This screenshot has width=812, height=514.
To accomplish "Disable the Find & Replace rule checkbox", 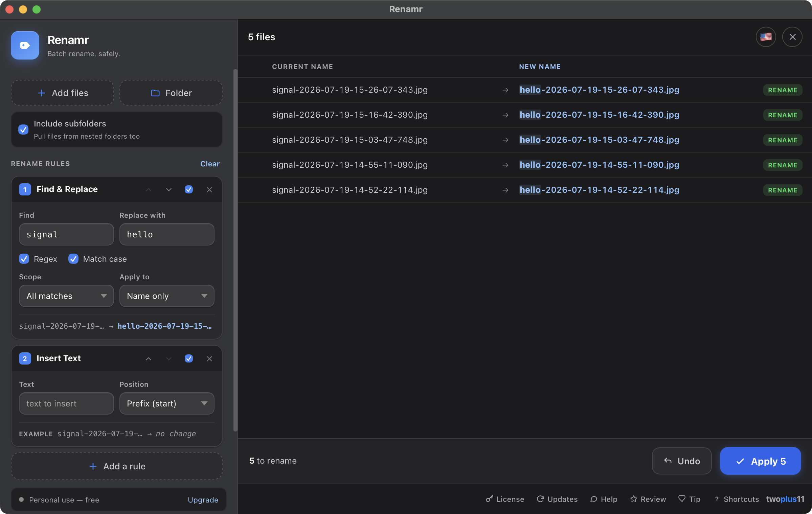I will 189,189.
